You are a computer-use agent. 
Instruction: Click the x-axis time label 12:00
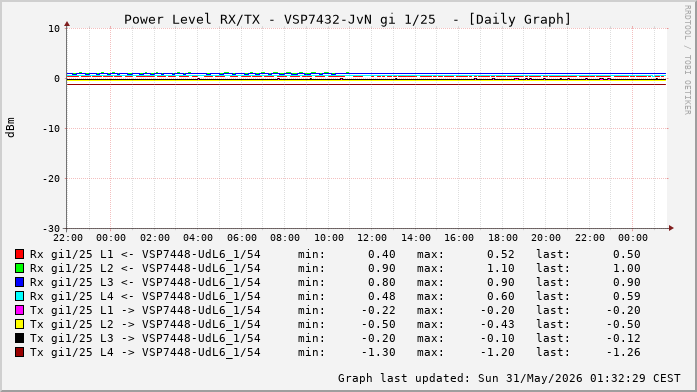[x=372, y=238]
